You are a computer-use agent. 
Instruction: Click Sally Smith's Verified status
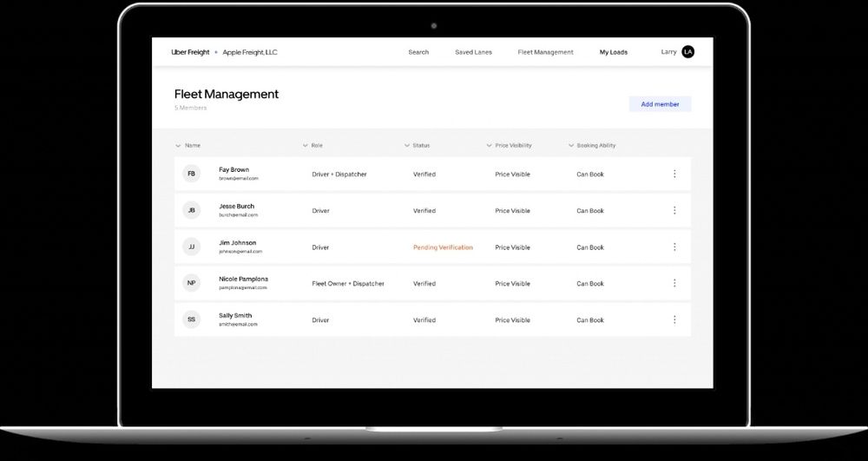(x=424, y=319)
